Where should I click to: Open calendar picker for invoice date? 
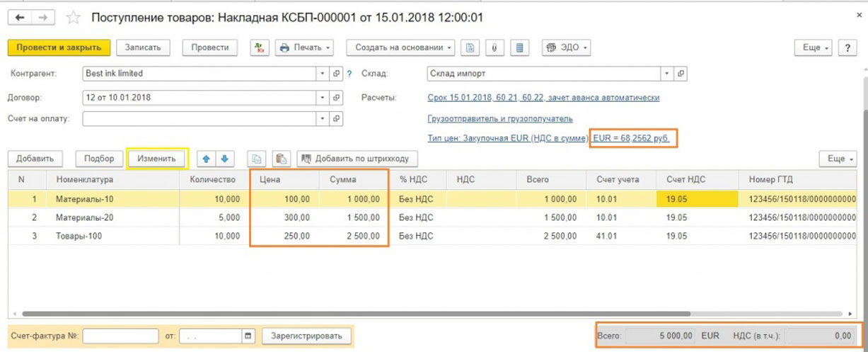[x=248, y=336]
